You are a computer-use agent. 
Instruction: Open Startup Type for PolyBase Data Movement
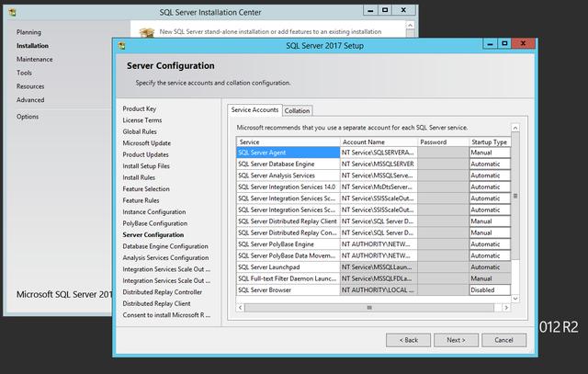pyautogui.click(x=490, y=255)
